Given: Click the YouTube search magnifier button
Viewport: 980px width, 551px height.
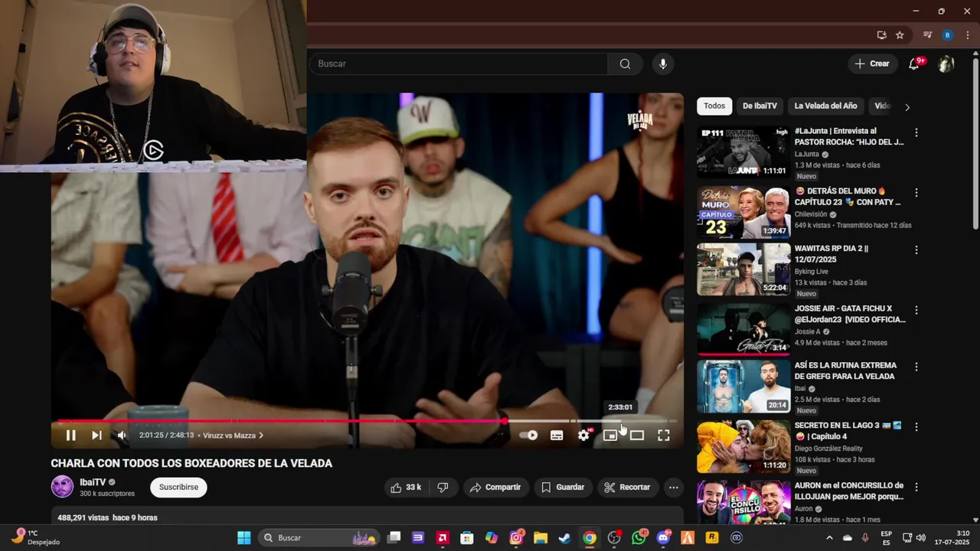Looking at the screenshot, I should 626,64.
